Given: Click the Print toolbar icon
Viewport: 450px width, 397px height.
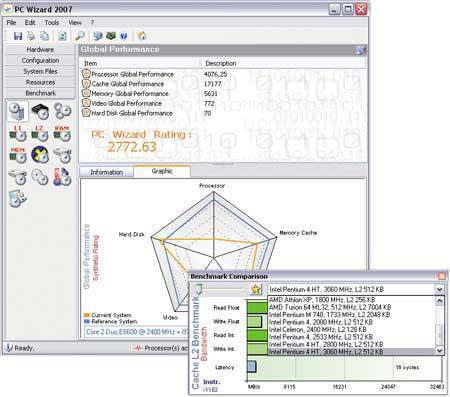Looking at the screenshot, I should (31, 36).
